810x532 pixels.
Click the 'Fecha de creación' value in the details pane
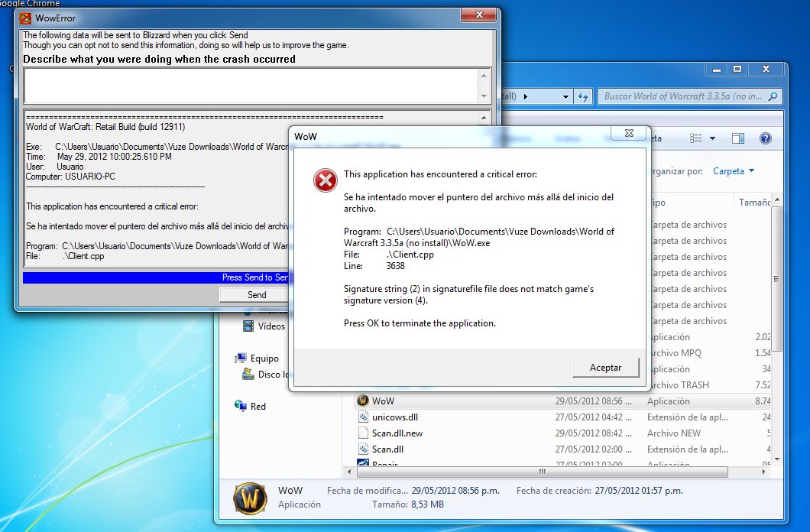[639, 490]
